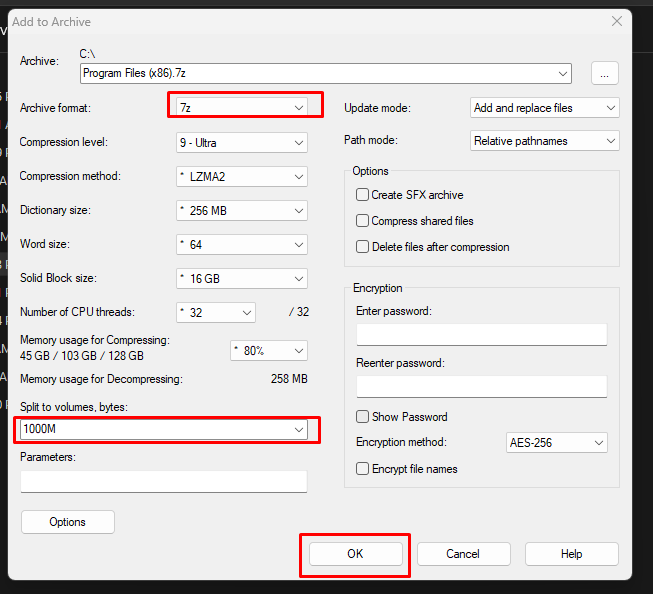This screenshot has height=594, width=653.
Task: Focus the Parameters text field
Action: (163, 481)
